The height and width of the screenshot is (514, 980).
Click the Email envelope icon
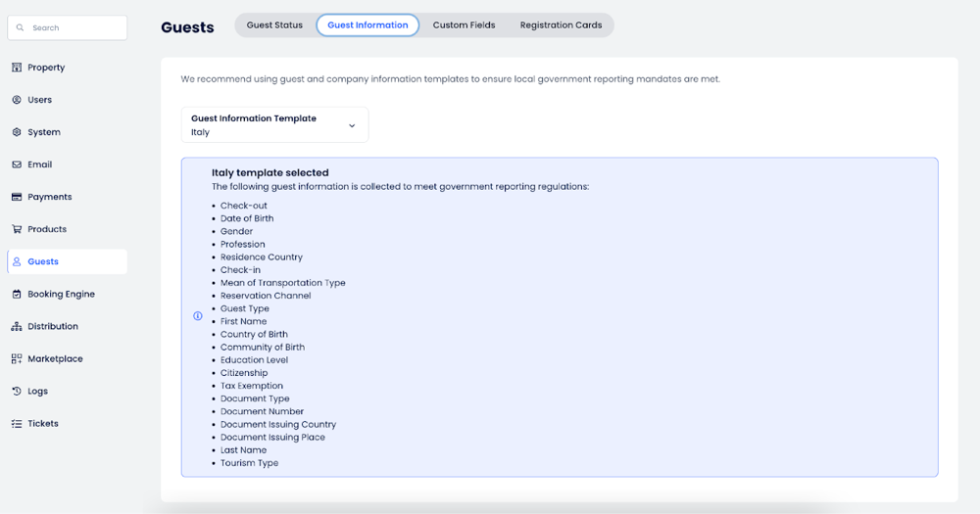(17, 164)
